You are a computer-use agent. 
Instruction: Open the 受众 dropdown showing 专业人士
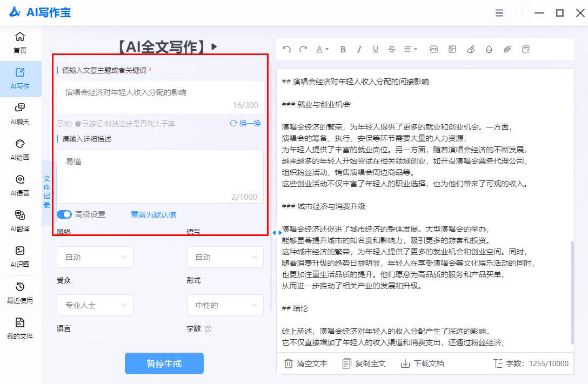point(95,305)
